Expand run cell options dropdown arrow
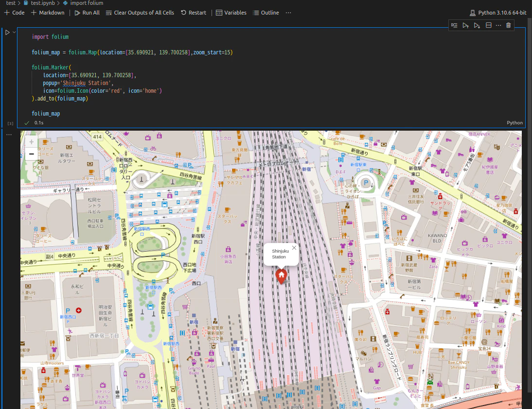The image size is (532, 409). click(x=14, y=32)
